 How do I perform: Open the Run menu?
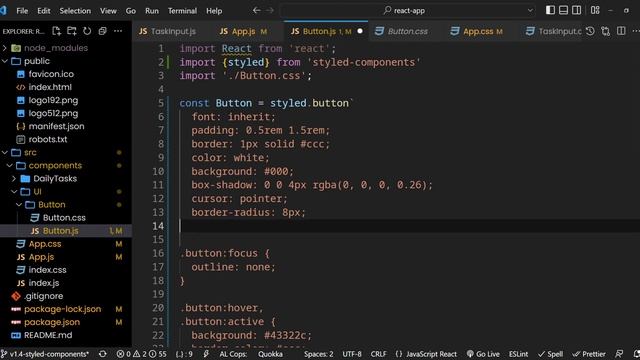(152, 11)
